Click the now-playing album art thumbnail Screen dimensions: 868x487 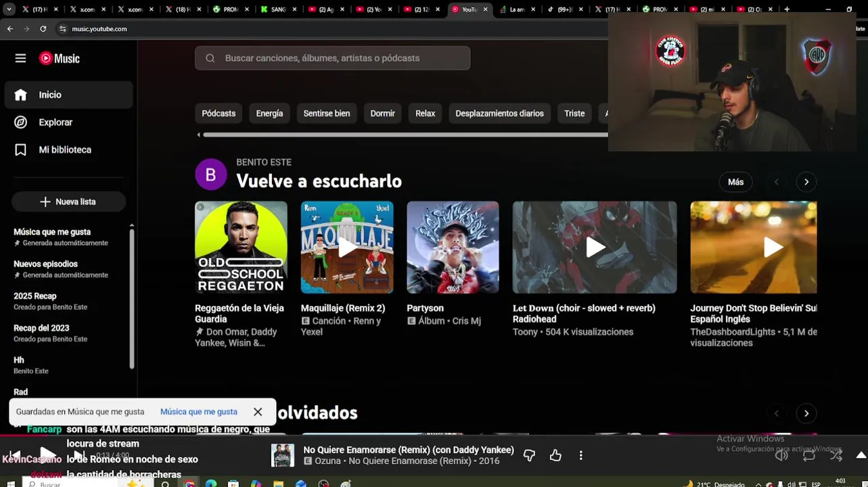283,455
